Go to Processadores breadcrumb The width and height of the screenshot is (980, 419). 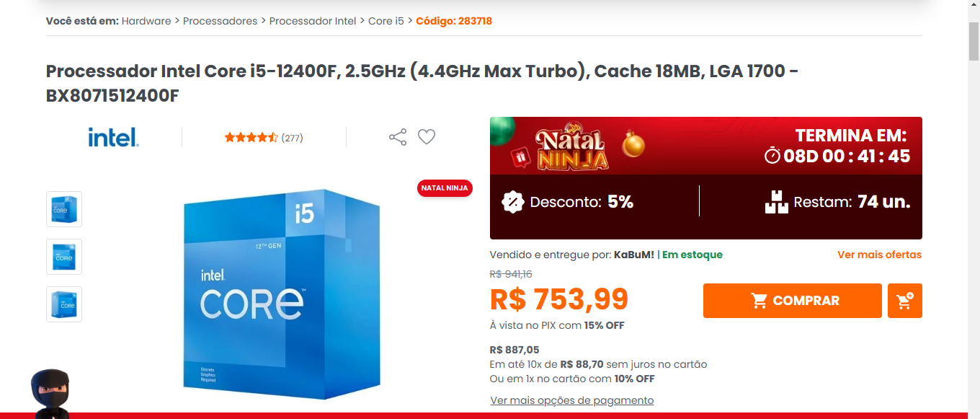(x=220, y=21)
